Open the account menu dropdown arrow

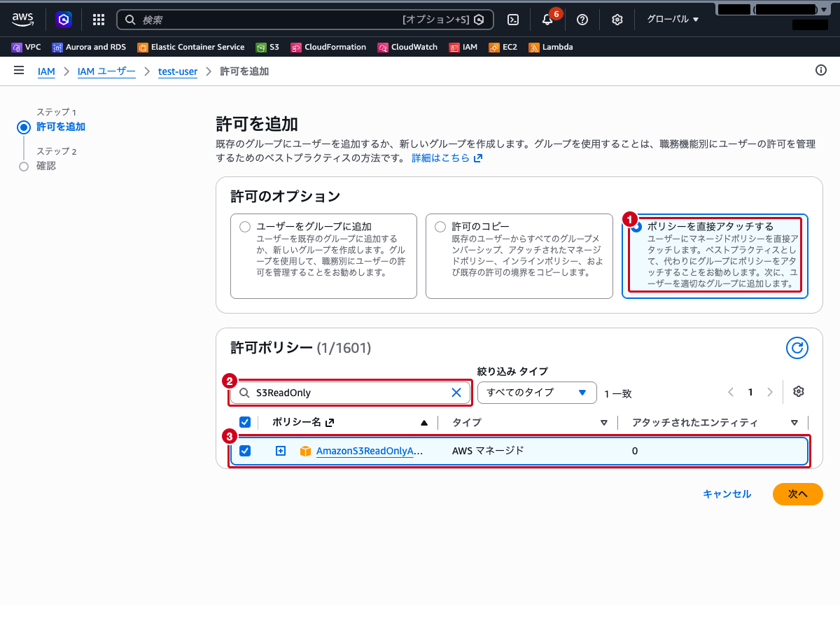[823, 10]
